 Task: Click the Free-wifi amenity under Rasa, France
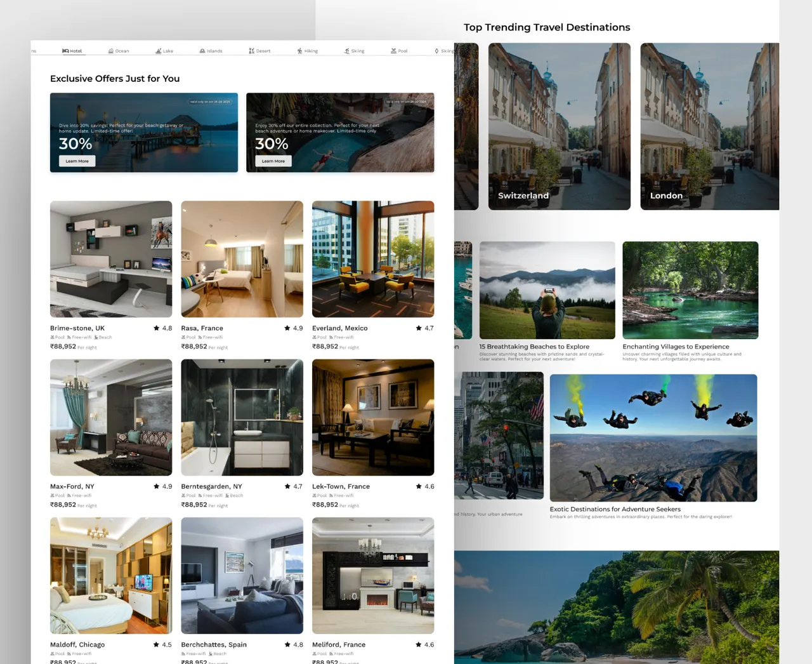click(211, 338)
